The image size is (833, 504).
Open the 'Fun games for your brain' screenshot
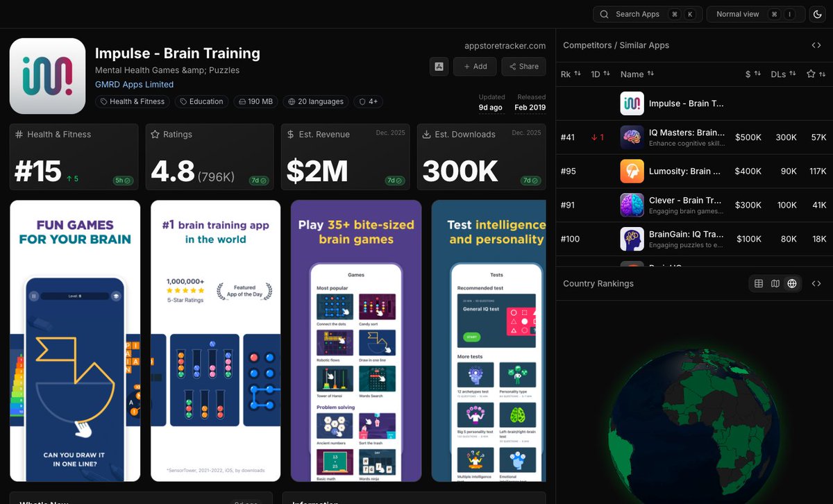click(75, 341)
